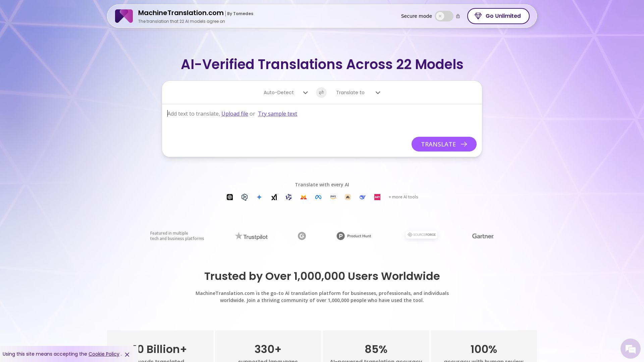
Task: Dismiss the cookie notice banner
Action: click(x=127, y=355)
